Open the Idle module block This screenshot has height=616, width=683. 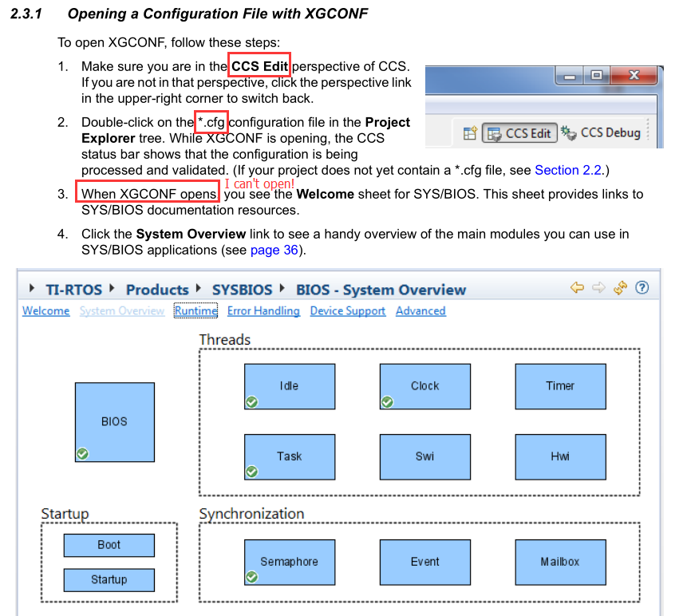coord(290,386)
